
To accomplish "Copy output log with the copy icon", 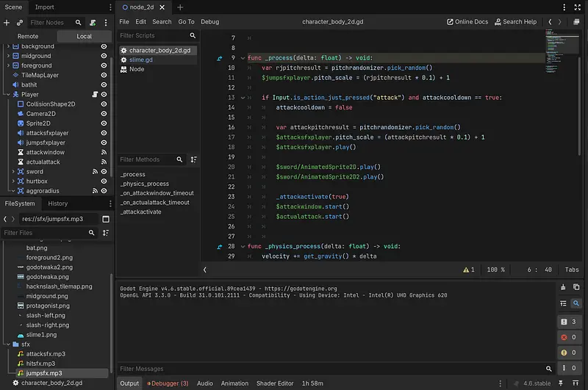I will (x=576, y=287).
